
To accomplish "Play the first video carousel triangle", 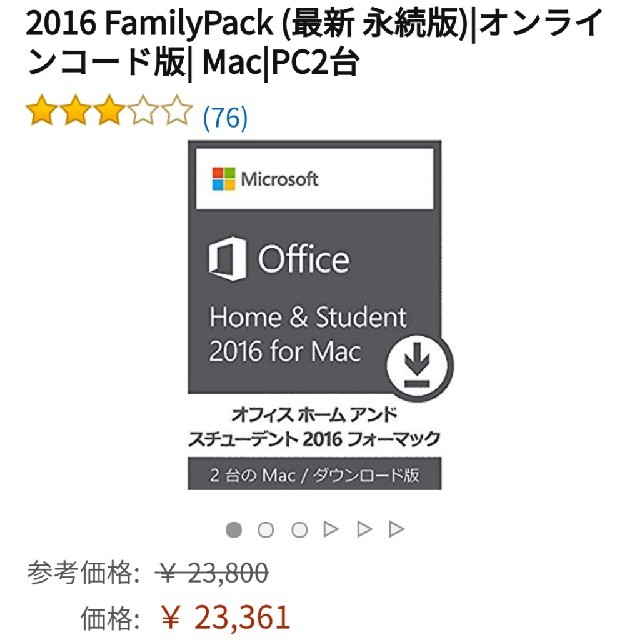I will click(331, 529).
